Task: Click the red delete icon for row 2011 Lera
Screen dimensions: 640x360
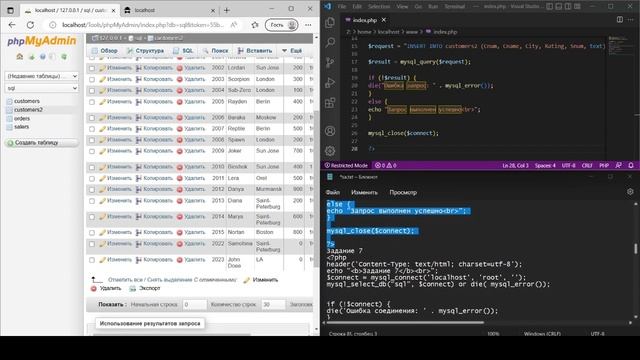Action: coord(180,178)
